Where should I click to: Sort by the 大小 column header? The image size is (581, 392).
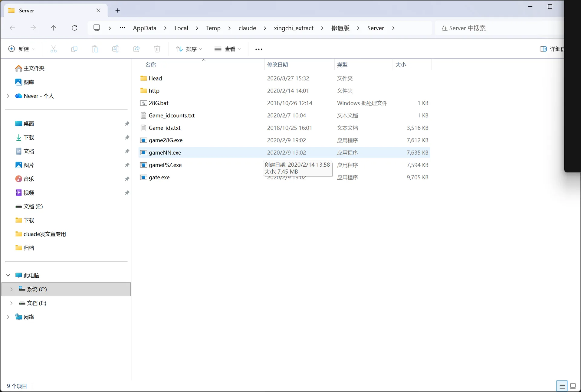click(x=401, y=65)
